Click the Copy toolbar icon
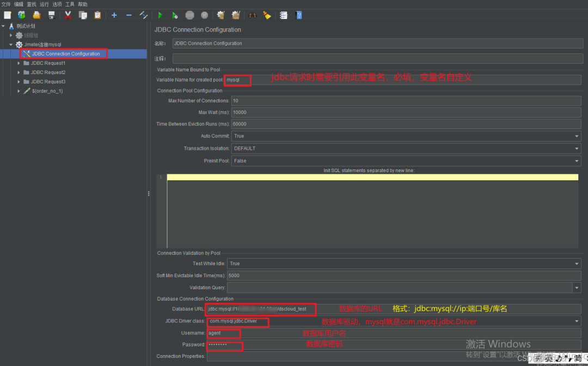 click(83, 15)
